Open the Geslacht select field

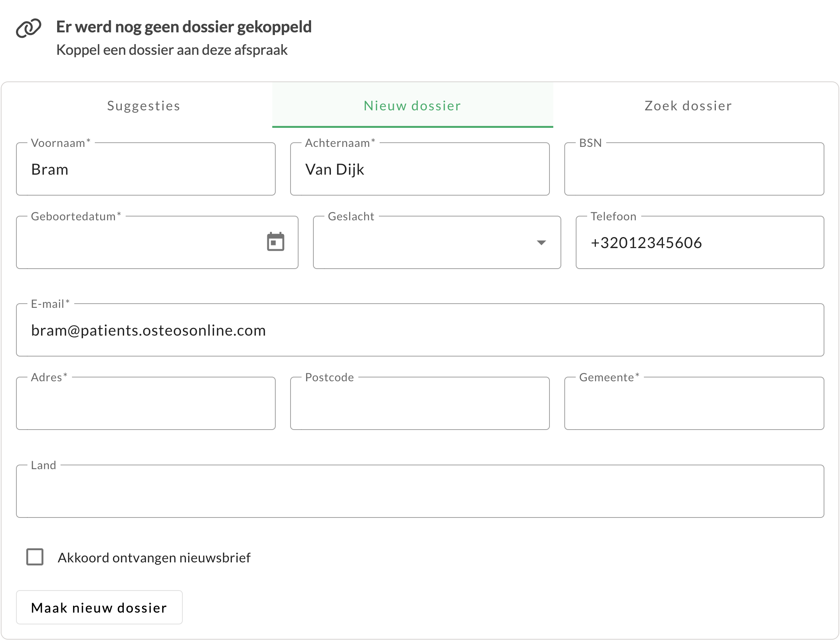423,243
